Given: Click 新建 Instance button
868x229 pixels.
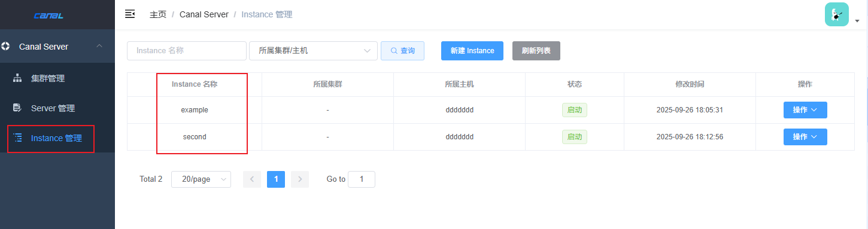Looking at the screenshot, I should [x=472, y=51].
